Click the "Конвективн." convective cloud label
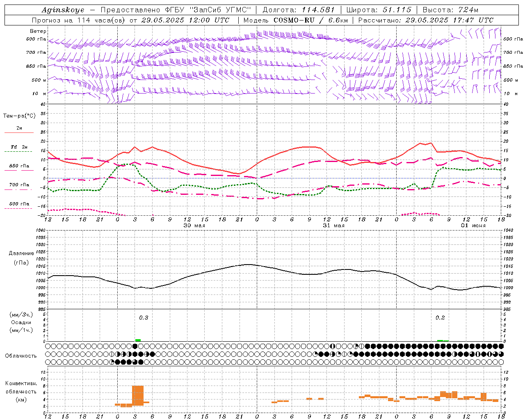The width and height of the screenshot is (525, 420). pyautogui.click(x=21, y=383)
